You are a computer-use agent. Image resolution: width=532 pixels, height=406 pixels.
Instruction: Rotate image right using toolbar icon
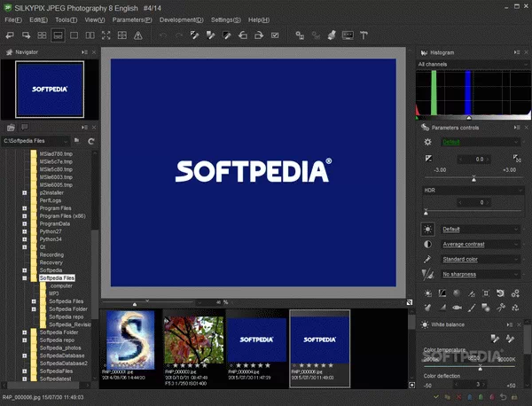259,35
